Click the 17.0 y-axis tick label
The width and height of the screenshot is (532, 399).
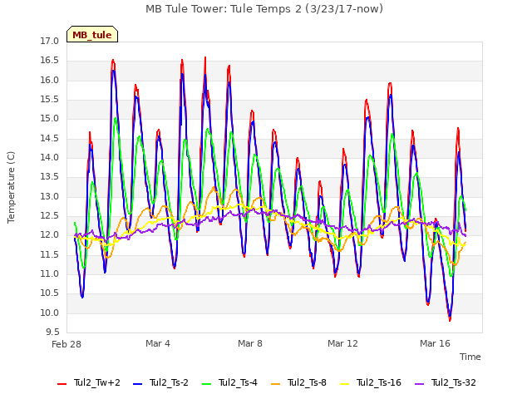tap(50, 42)
